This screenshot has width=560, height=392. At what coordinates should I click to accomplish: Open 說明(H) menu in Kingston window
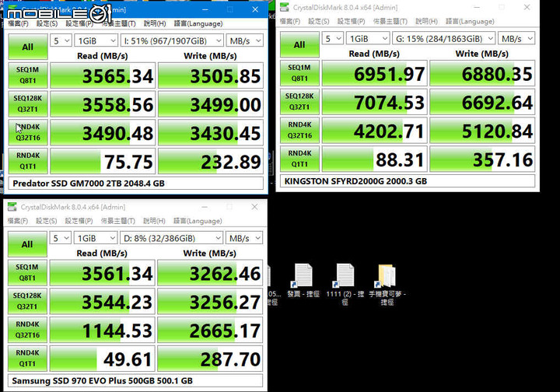point(427,22)
